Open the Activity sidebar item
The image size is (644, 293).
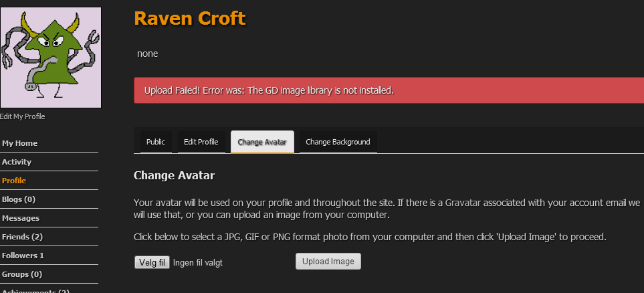pyautogui.click(x=17, y=162)
